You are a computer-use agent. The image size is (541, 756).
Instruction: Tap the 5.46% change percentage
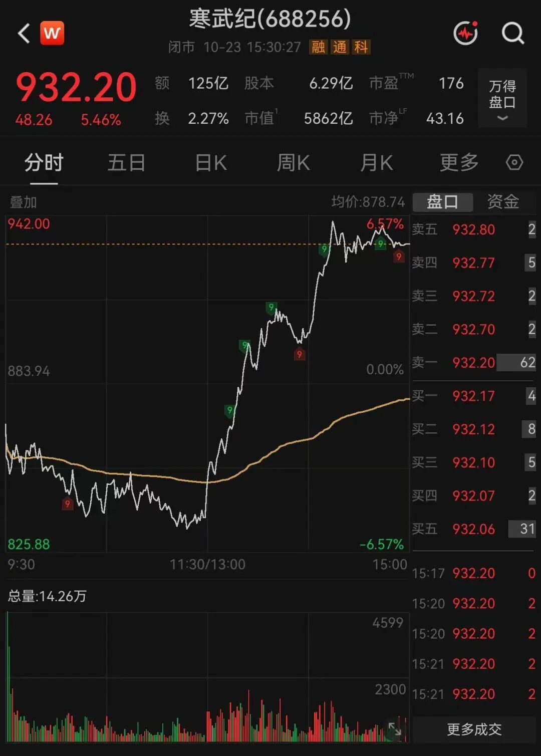(x=101, y=120)
